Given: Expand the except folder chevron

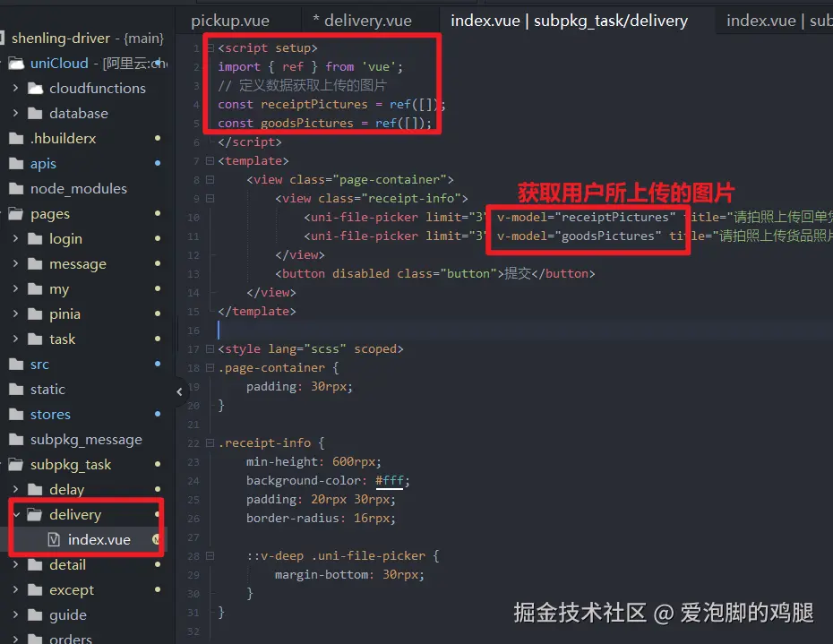Looking at the screenshot, I should 15,589.
